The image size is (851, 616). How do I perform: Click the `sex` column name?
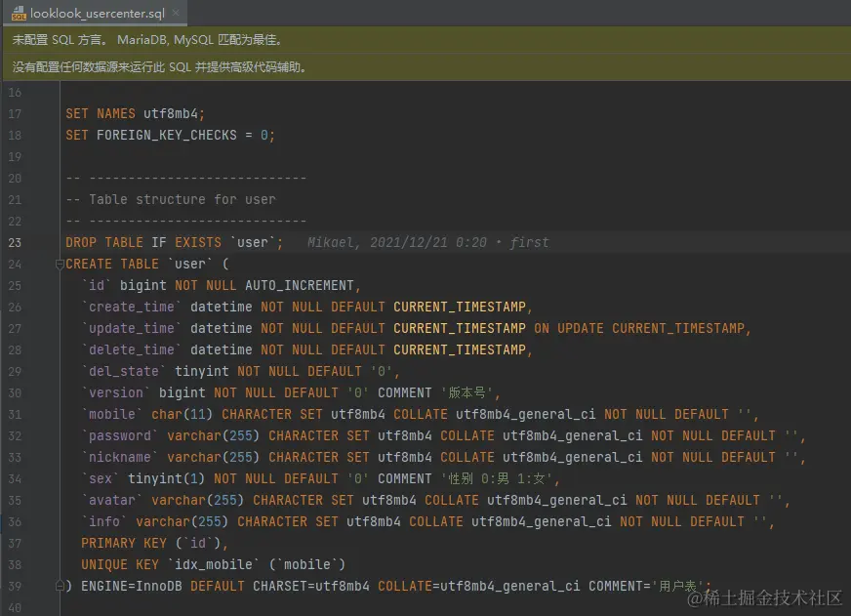coord(101,478)
